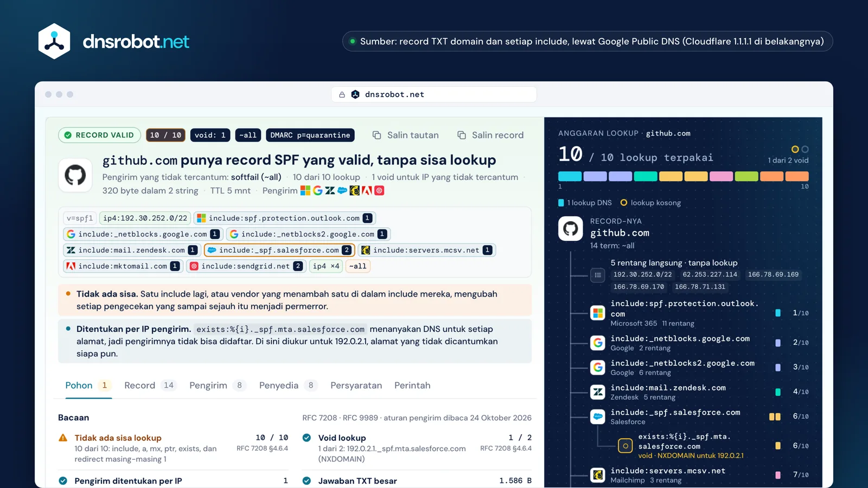Click the include:servers.mcsv.net record chip
Image resolution: width=868 pixels, height=488 pixels.
426,250
